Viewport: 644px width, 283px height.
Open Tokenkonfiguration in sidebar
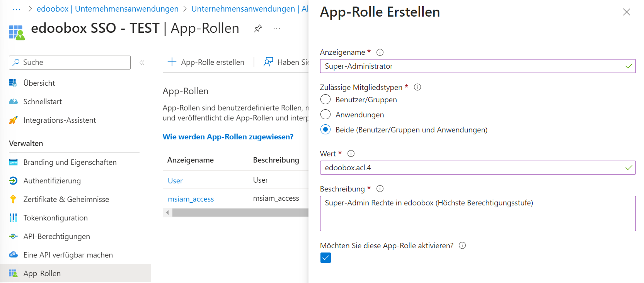point(55,218)
